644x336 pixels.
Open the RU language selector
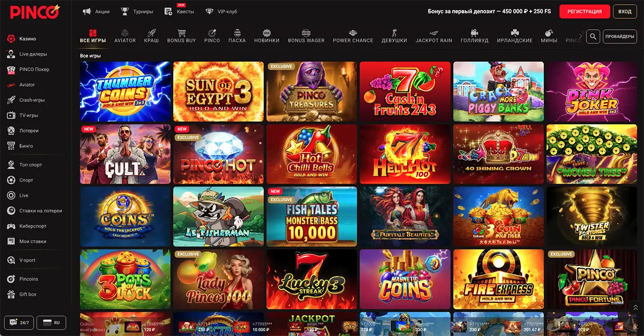(51, 322)
